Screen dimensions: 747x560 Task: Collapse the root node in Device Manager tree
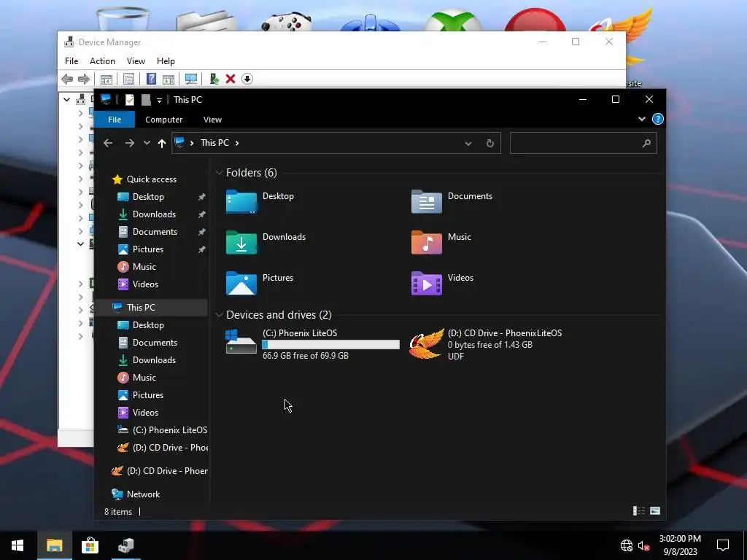point(66,99)
